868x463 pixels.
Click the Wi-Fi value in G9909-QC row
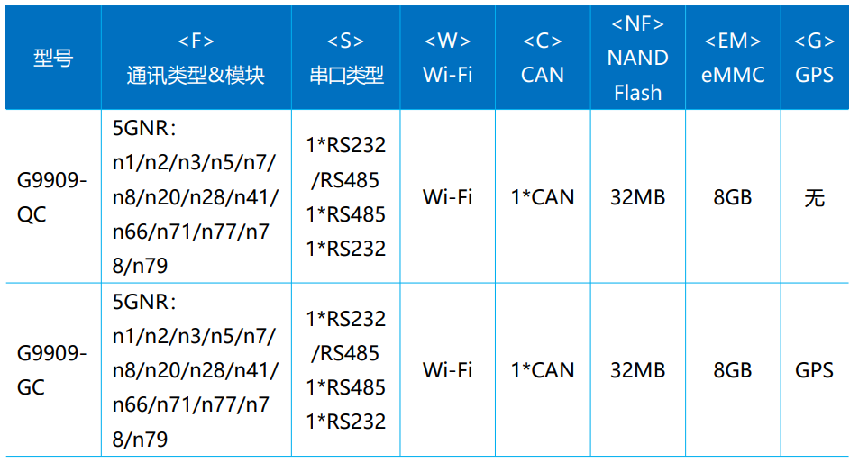(x=447, y=197)
